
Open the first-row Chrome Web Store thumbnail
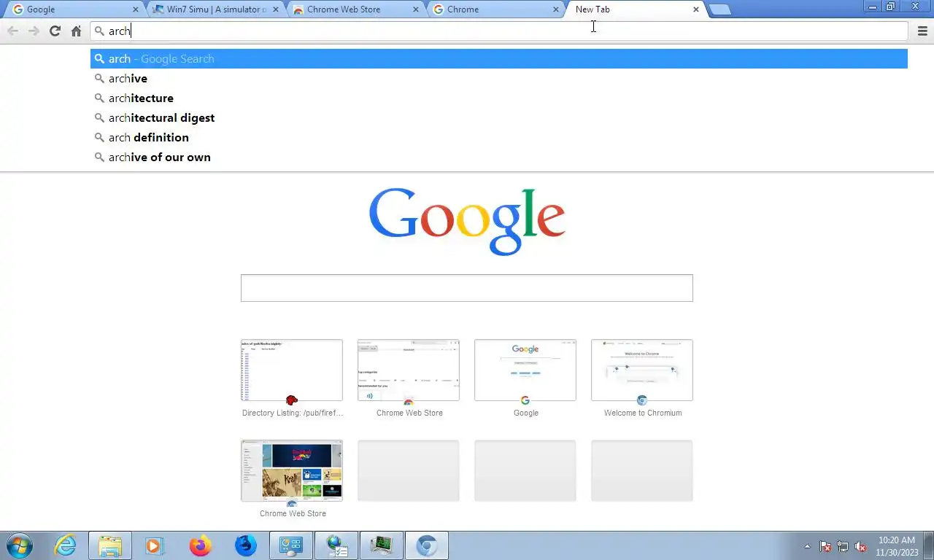pyautogui.click(x=409, y=370)
